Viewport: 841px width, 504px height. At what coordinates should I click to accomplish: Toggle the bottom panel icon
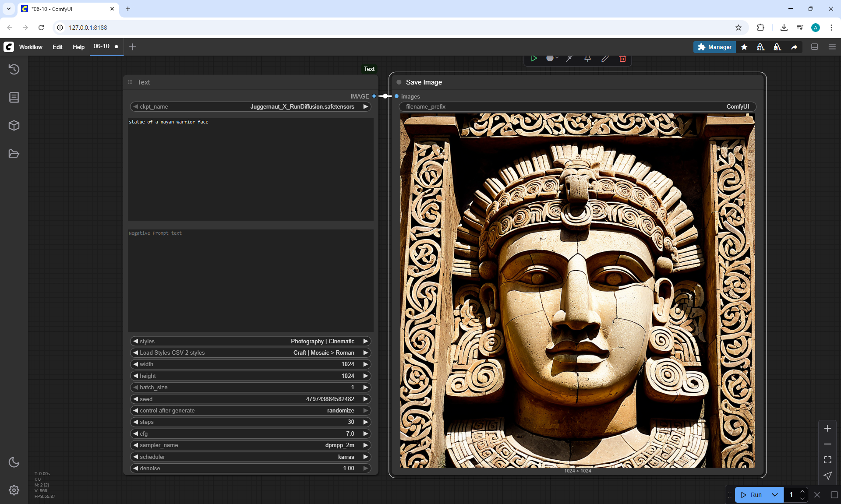(x=814, y=47)
